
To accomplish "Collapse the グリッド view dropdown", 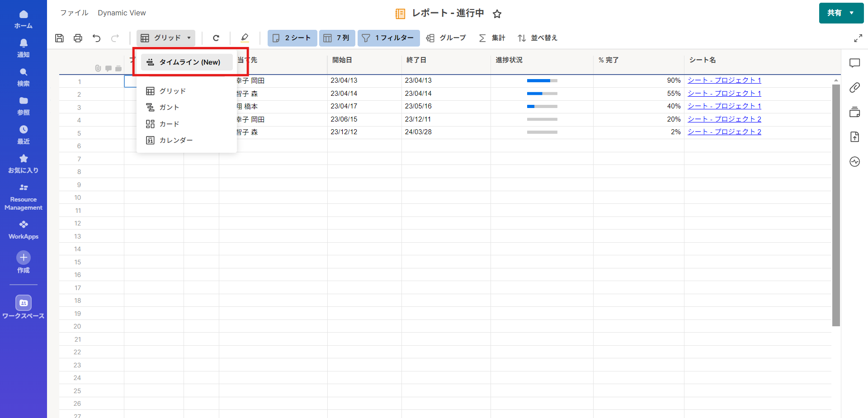I will tap(166, 38).
